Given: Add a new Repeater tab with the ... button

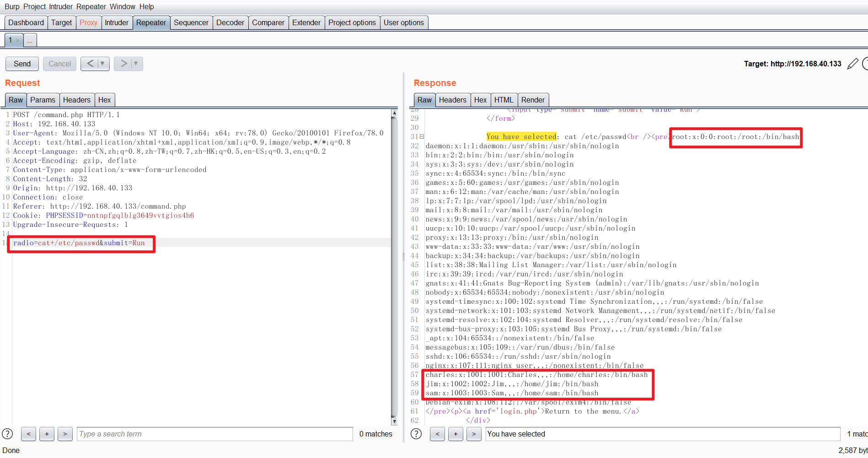Looking at the screenshot, I should click(x=30, y=40).
